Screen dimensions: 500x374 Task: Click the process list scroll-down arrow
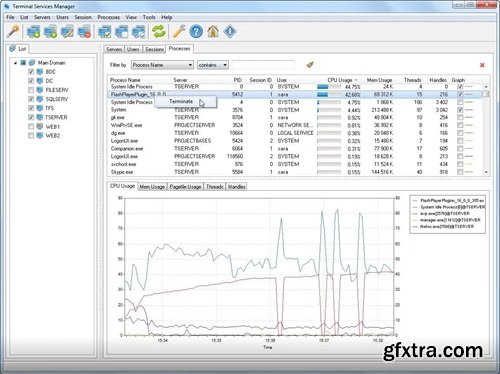(x=486, y=172)
